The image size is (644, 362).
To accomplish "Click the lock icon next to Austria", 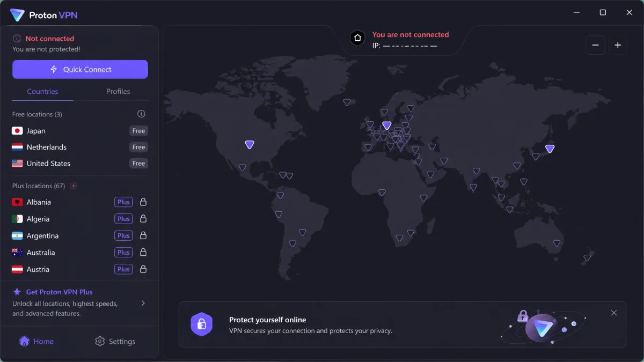I will tap(143, 269).
